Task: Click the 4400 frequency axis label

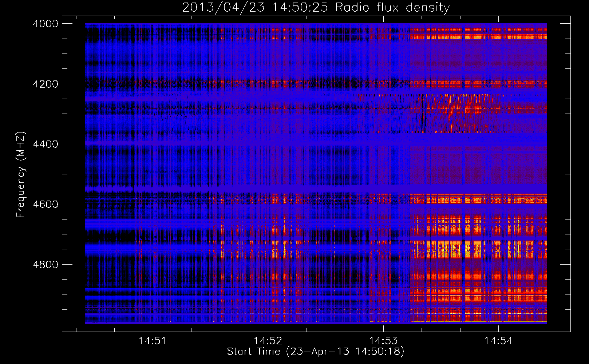Action: 46,144
